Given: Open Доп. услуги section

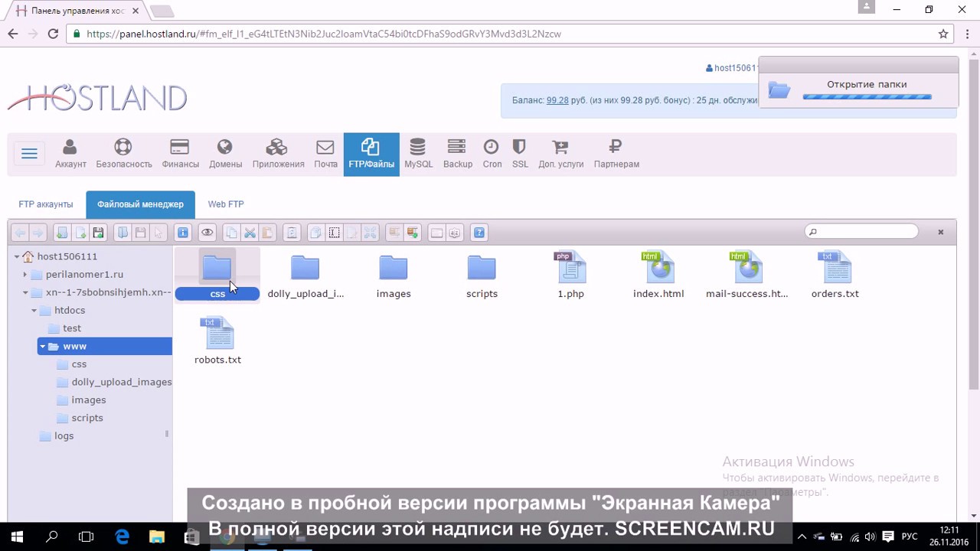Looking at the screenshot, I should (x=560, y=154).
